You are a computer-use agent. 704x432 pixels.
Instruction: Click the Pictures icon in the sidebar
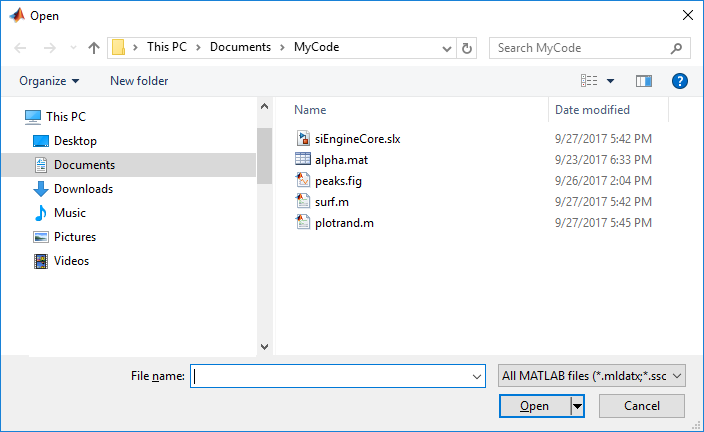41,237
